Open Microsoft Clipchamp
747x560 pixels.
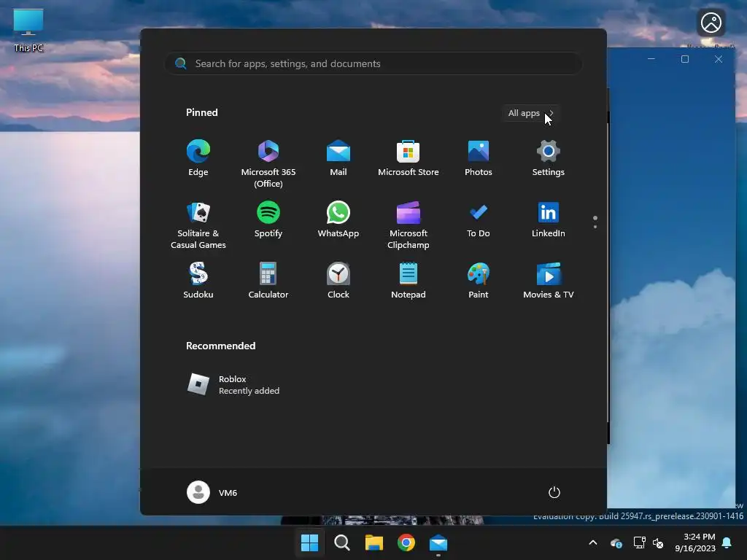(x=409, y=225)
